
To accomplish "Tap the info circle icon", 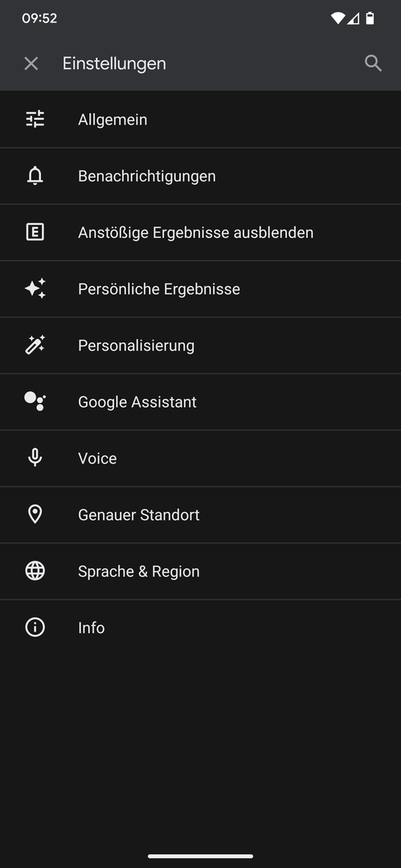I will click(35, 627).
